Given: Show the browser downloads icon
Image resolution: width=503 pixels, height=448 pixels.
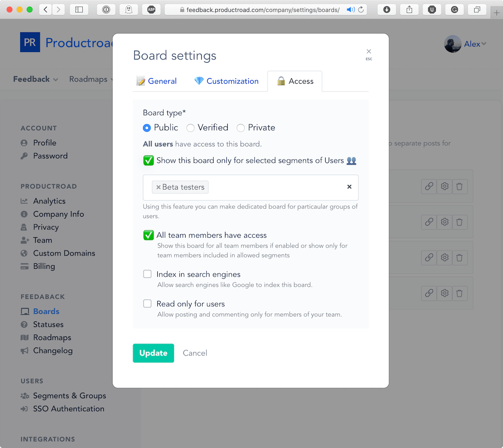Looking at the screenshot, I should click(x=386, y=10).
